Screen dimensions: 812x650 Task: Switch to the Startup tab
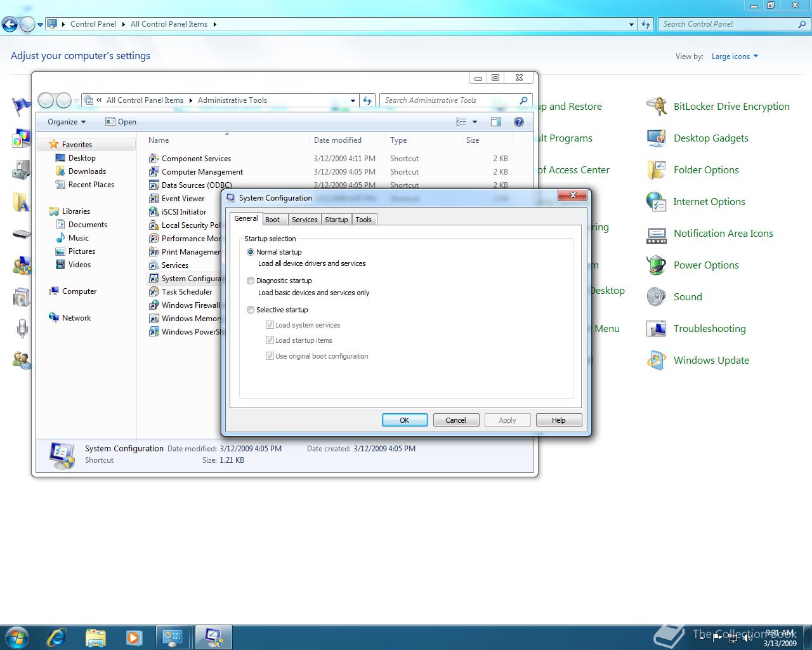click(336, 220)
